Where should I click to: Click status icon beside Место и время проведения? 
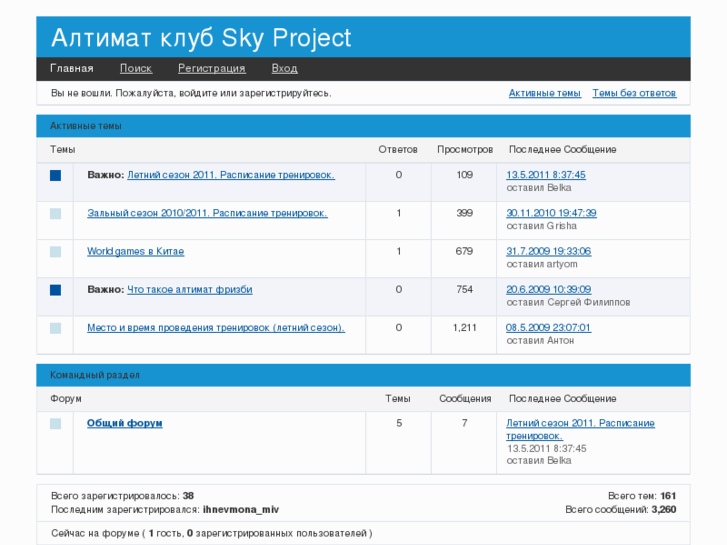coord(55,328)
